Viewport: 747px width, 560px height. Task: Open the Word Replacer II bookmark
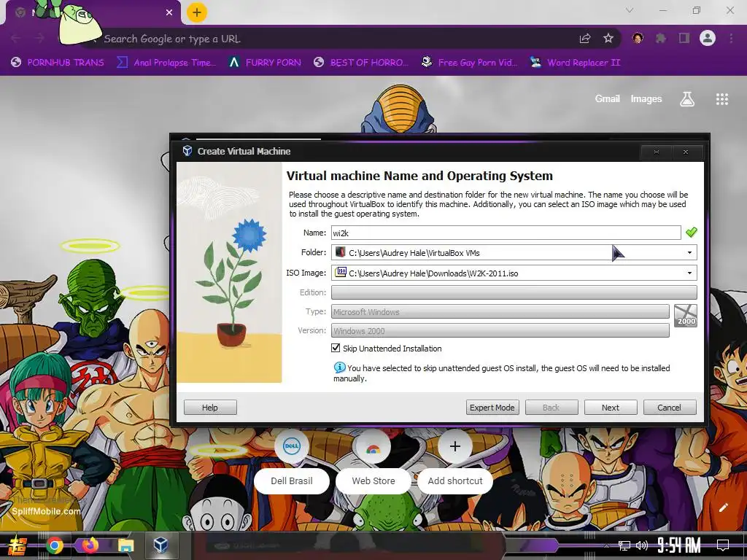point(575,63)
